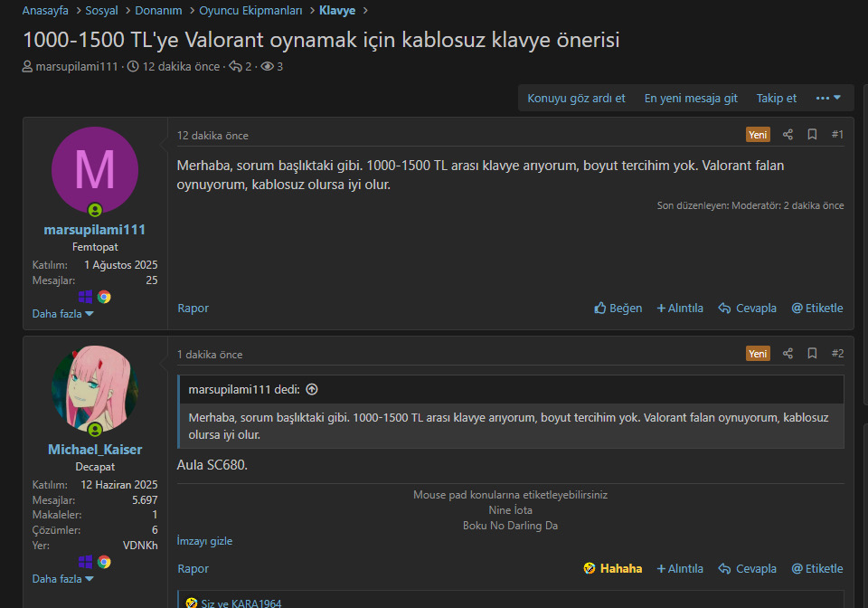Screen dimensions: 868x608
Task: Click the thread 12 dakika önce timestamp under title
Action: point(181,66)
